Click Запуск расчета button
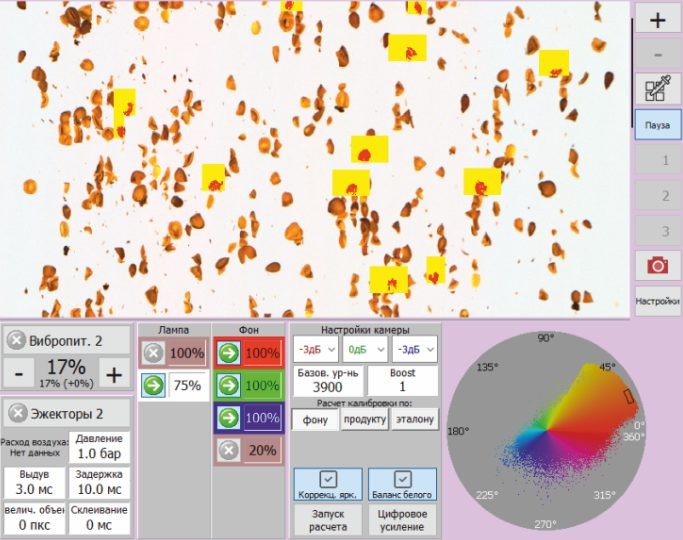Image resolution: width=683 pixels, height=540 pixels. coord(328,520)
